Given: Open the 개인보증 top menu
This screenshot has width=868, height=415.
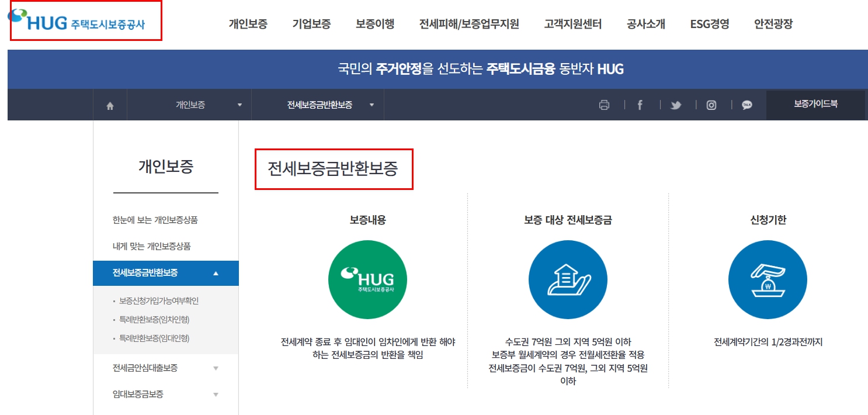Looking at the screenshot, I should pyautogui.click(x=248, y=24).
